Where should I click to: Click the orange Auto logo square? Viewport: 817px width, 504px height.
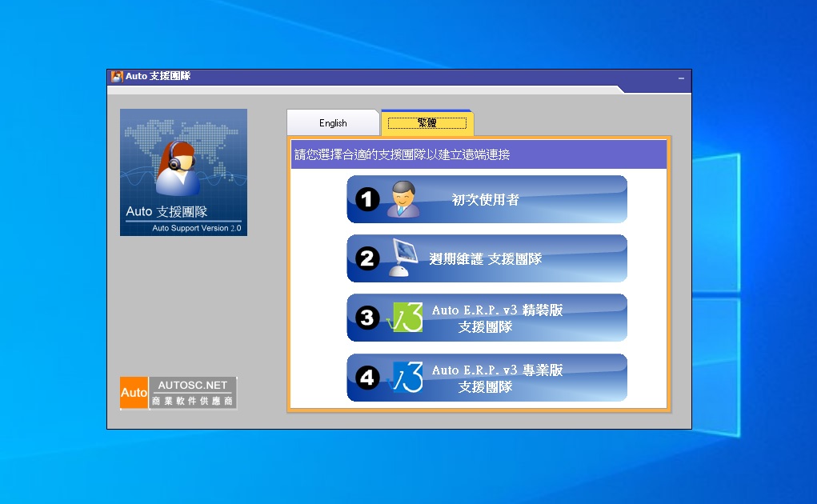[x=134, y=393]
